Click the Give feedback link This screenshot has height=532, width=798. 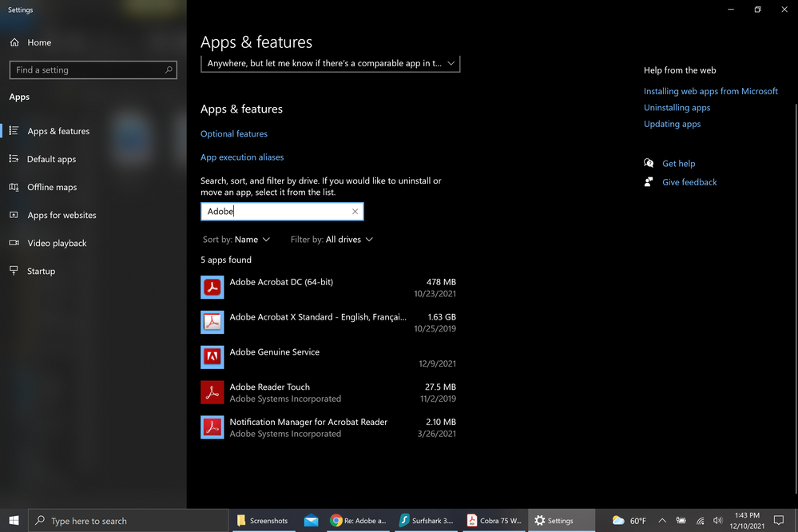point(689,182)
